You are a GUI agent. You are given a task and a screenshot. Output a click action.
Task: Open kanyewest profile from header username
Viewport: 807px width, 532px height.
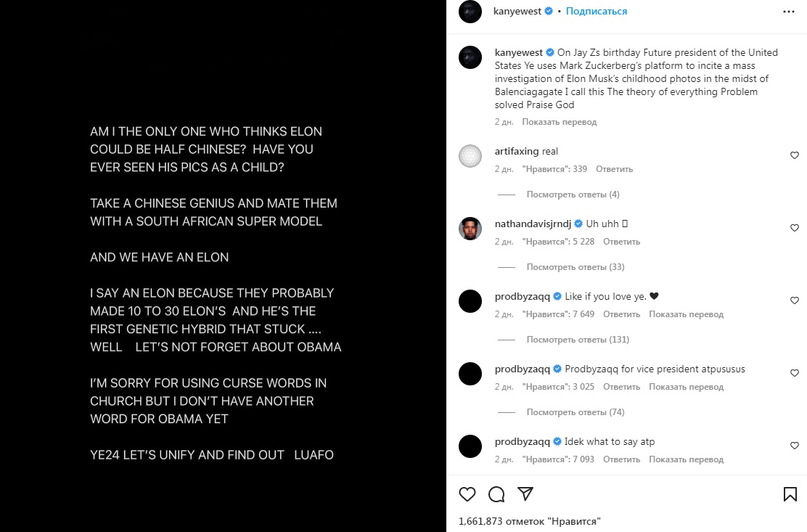pyautogui.click(x=518, y=12)
